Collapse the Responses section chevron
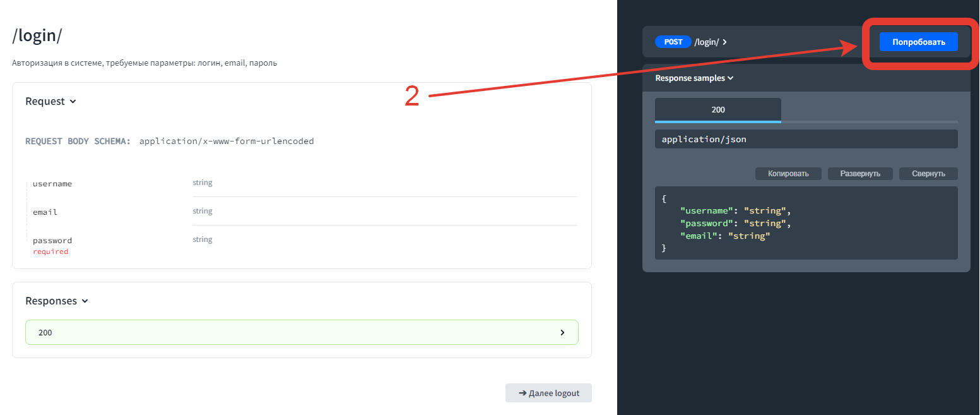 (x=85, y=301)
